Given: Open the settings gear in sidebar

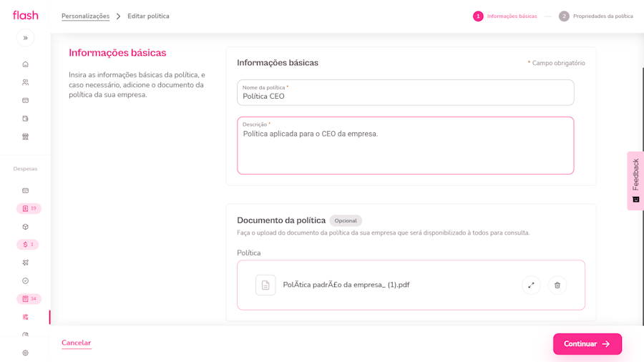Looking at the screenshot, I should pyautogui.click(x=25, y=353).
